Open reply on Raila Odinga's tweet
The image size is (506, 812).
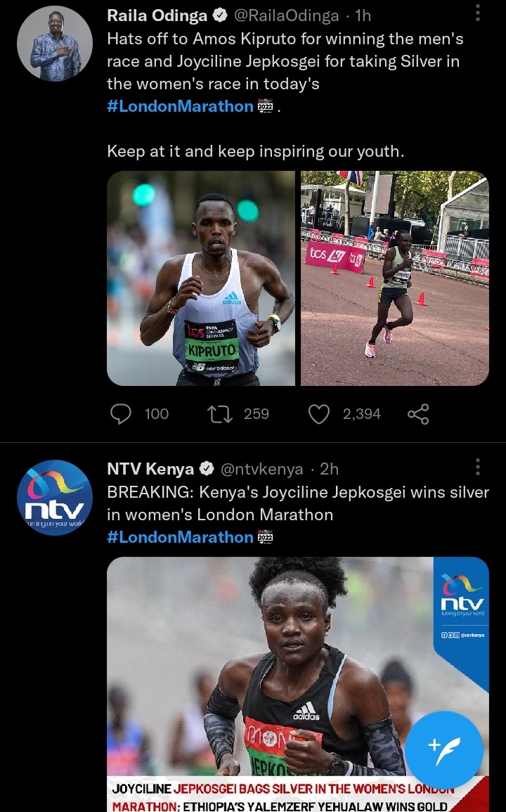coord(121,414)
